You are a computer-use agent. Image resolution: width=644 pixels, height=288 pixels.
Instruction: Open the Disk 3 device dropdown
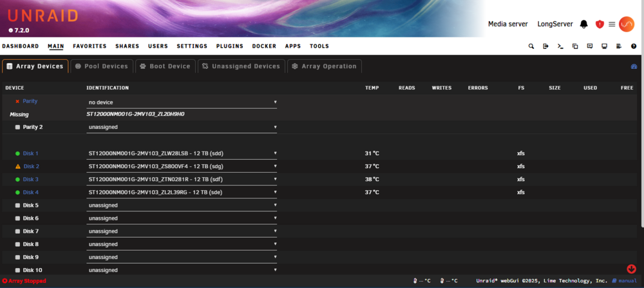[x=182, y=180]
